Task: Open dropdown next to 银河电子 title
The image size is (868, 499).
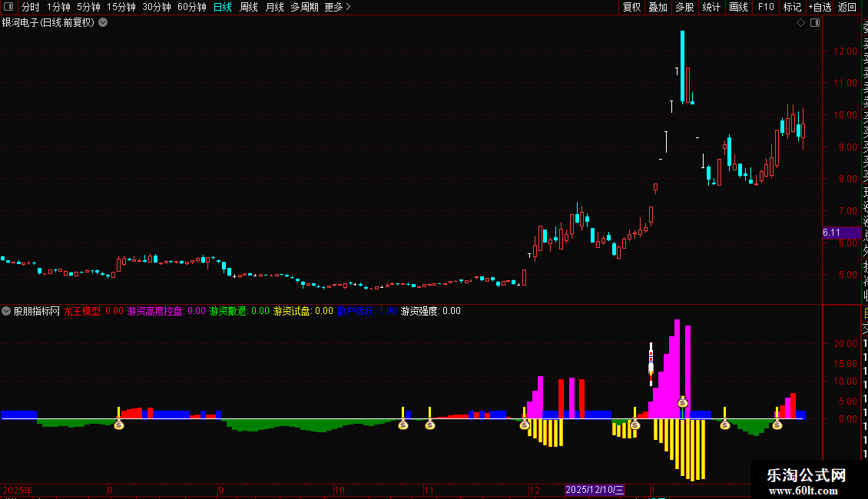Action: [103, 23]
